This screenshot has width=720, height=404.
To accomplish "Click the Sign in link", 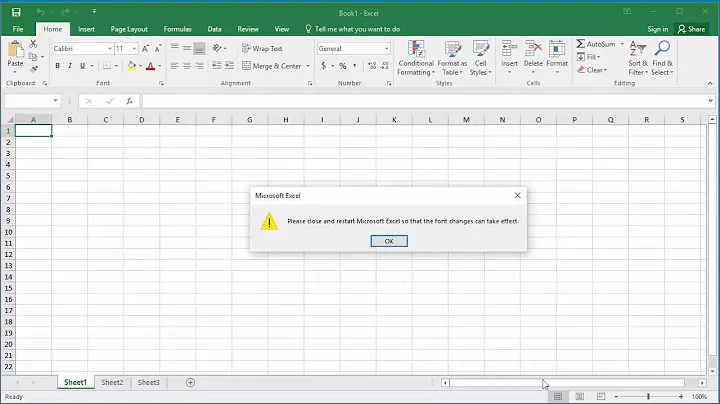I will pyautogui.click(x=658, y=29).
